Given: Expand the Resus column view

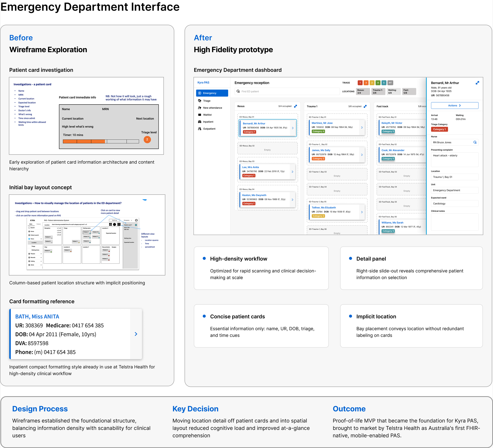Looking at the screenshot, I should tap(295, 106).
